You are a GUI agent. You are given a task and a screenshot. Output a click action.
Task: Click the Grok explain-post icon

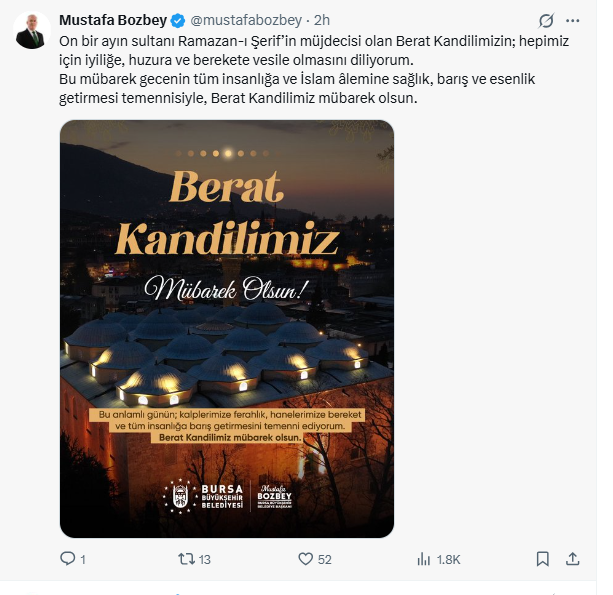[547, 20]
